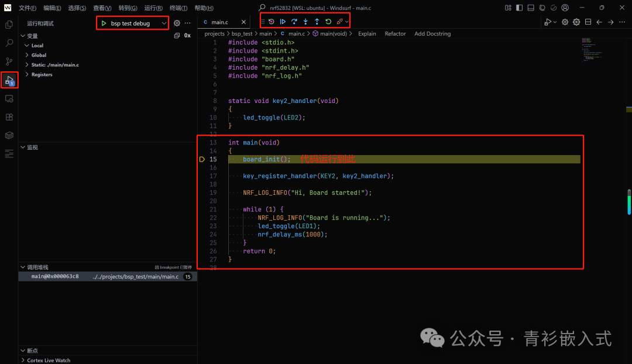Toggle hex display with the 0x button
Screen dimensions: 632x364
coord(187,35)
